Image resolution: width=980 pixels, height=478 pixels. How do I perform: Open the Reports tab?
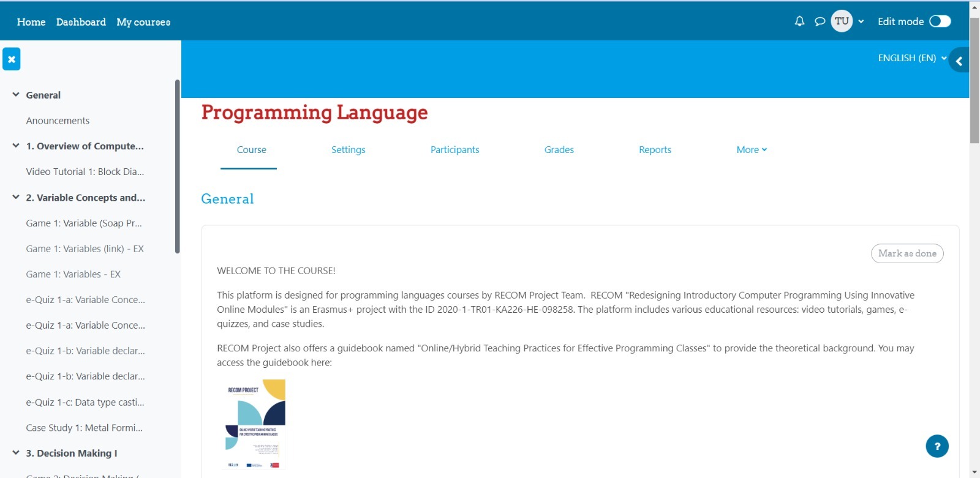click(x=655, y=150)
